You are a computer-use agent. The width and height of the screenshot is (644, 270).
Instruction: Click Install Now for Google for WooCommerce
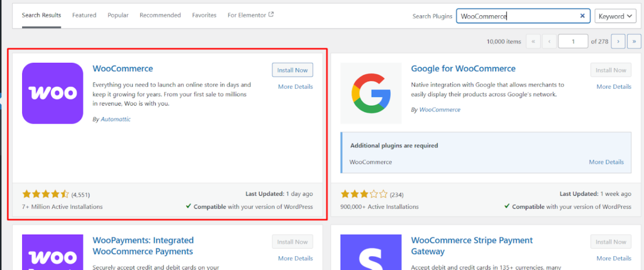611,70
